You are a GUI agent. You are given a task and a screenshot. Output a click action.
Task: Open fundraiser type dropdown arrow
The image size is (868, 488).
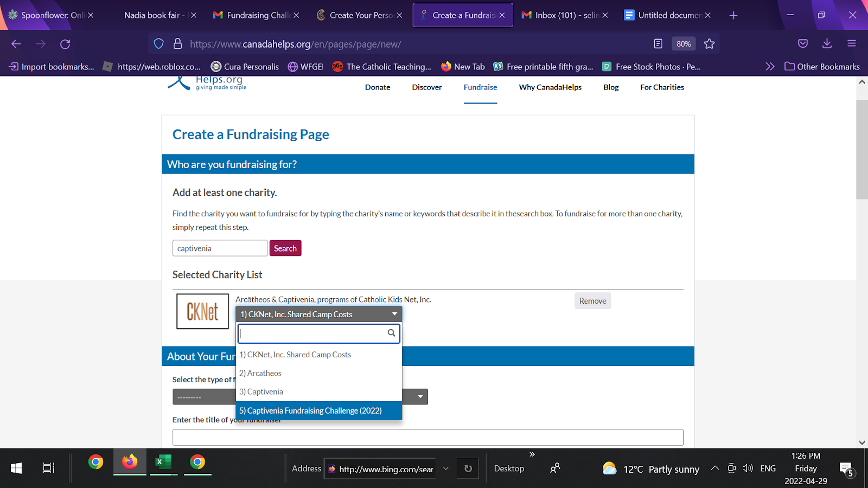420,396
